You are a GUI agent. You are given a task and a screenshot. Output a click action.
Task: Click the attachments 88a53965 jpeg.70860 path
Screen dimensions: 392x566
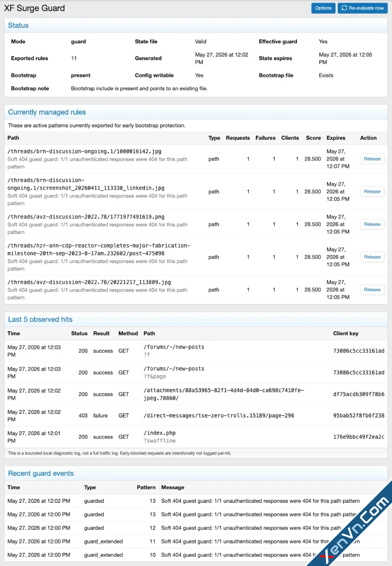pyautogui.click(x=224, y=394)
